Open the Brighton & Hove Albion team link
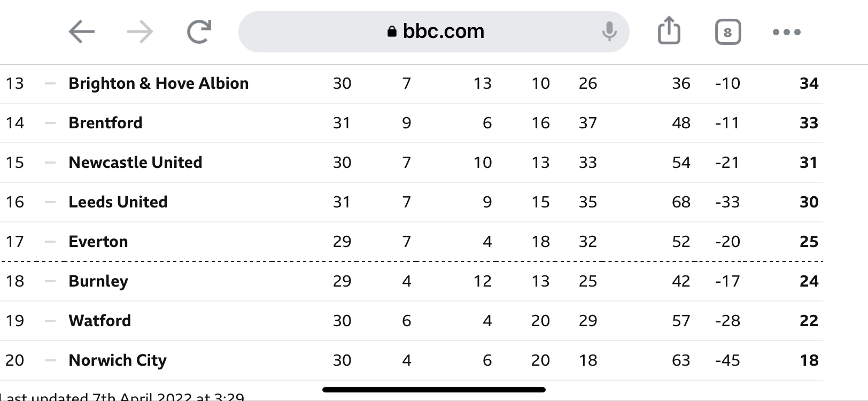 pos(159,83)
